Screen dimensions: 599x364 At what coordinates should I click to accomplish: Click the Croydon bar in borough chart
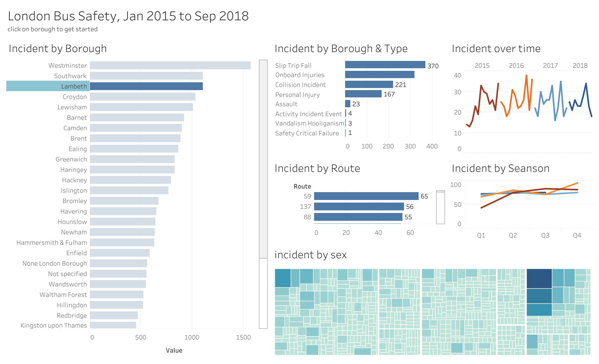point(143,97)
